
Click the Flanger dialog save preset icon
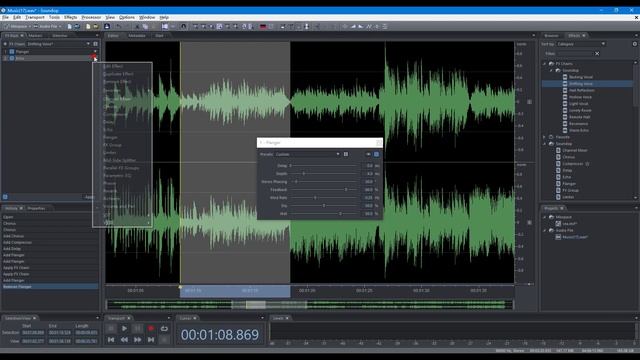(x=346, y=154)
